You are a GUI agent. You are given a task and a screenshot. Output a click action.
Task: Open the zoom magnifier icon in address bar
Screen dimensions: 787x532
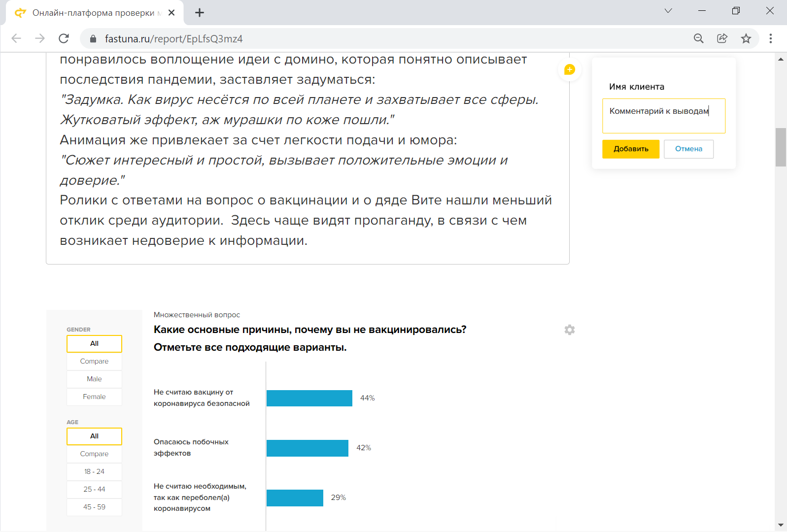tap(698, 38)
